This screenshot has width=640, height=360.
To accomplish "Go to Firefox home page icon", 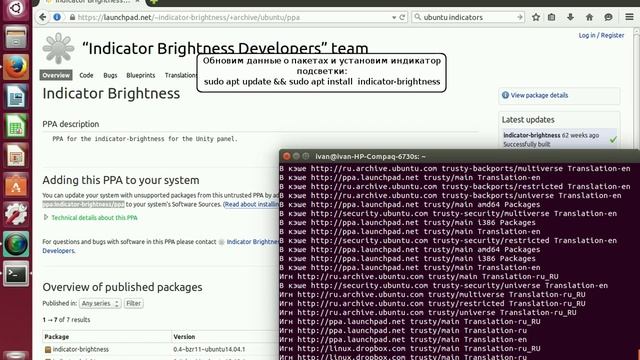I will [x=589, y=17].
